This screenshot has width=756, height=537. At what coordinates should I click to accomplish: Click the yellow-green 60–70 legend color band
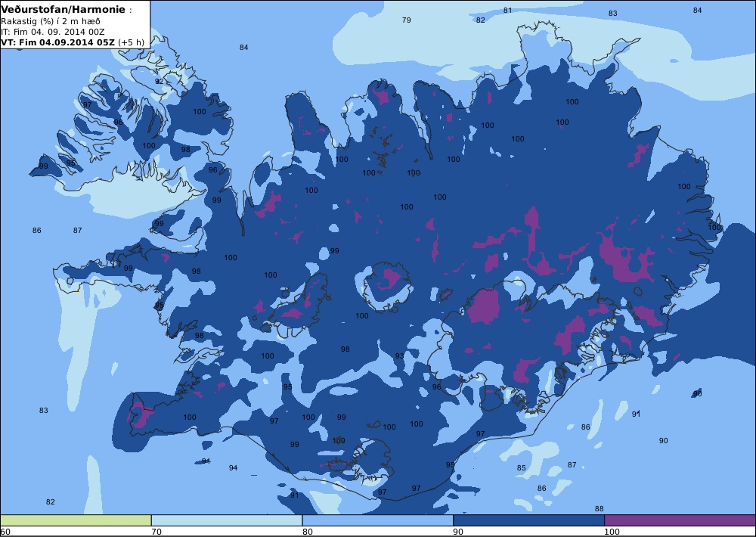point(76,520)
